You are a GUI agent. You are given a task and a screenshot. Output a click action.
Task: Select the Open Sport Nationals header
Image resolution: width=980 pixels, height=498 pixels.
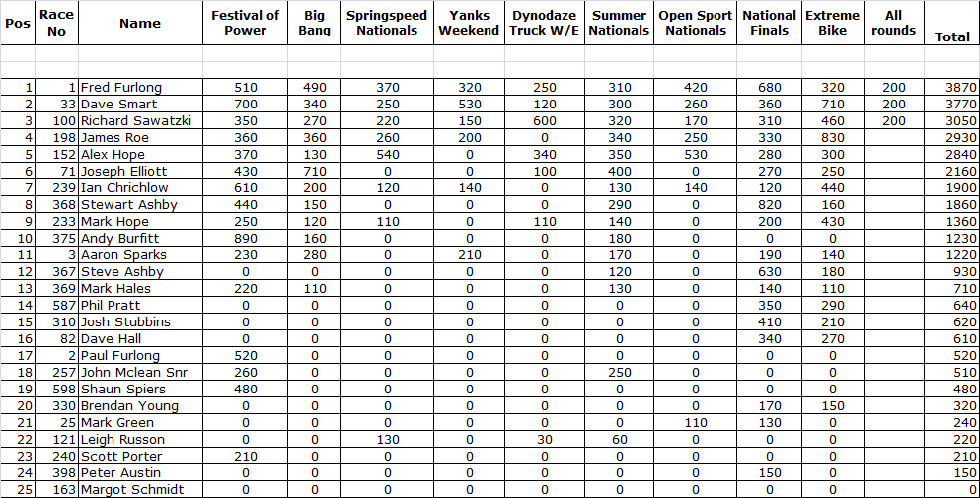[695, 23]
